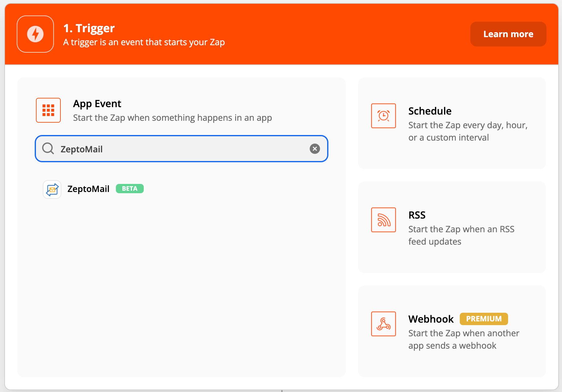Click the App Event heading text
Viewport: 562px width, 392px height.
pyautogui.click(x=97, y=104)
